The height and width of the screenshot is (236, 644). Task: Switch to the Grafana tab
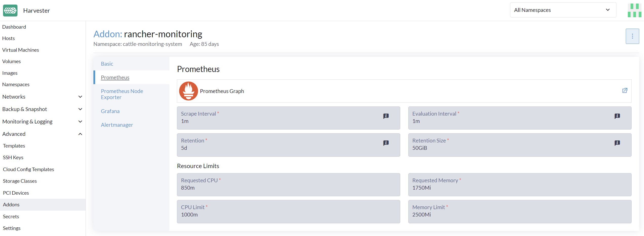click(110, 111)
